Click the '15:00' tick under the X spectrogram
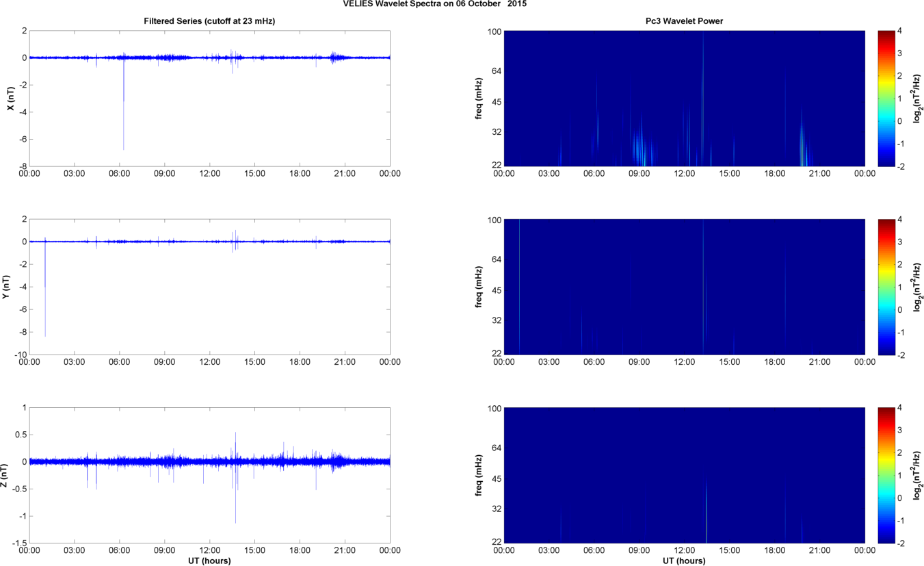This screenshot has width=924, height=566. click(730, 174)
